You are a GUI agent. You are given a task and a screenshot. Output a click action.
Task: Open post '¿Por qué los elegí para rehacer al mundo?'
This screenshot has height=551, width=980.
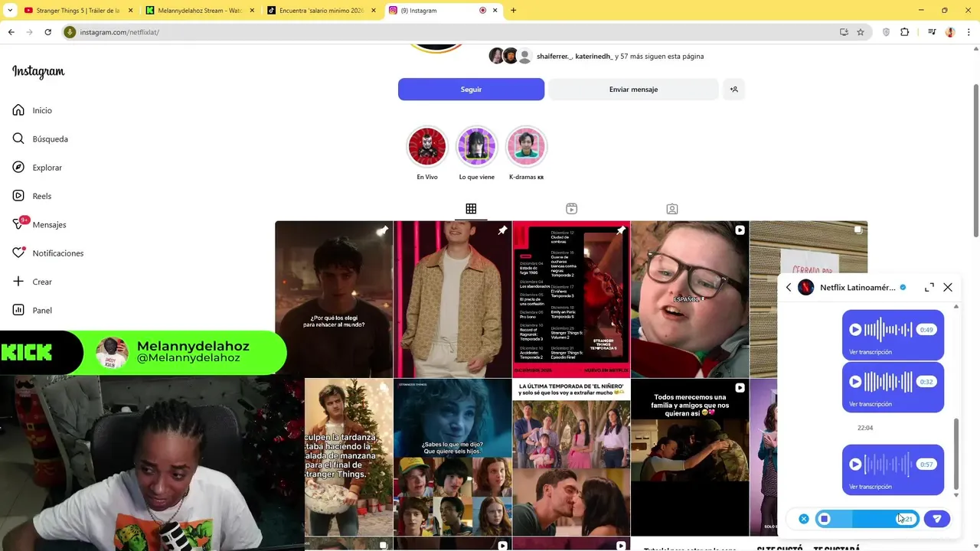(334, 299)
